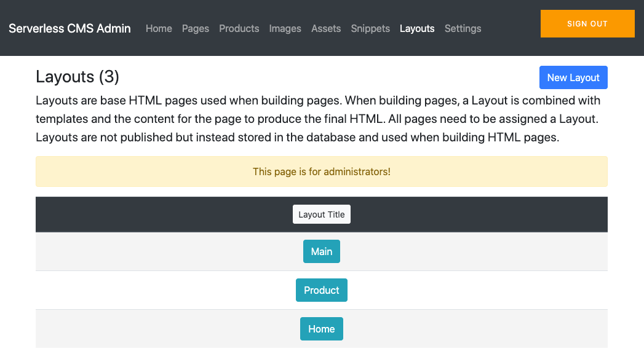This screenshot has height=362, width=644.
Task: Switch to the Assets section
Action: 326,28
